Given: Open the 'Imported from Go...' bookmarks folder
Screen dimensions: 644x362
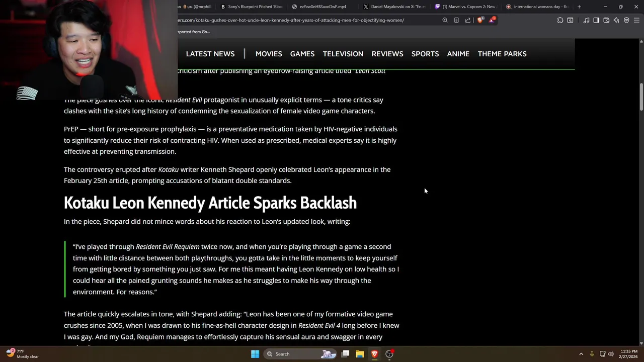Looking at the screenshot, I should coord(194,32).
